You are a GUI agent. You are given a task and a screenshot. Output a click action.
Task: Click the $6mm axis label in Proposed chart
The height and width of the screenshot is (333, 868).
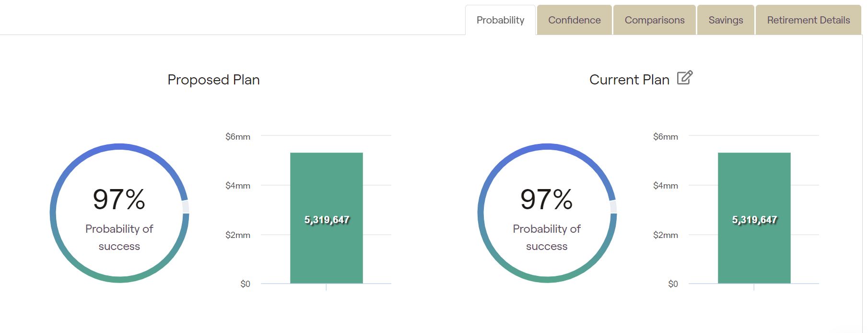tap(238, 137)
